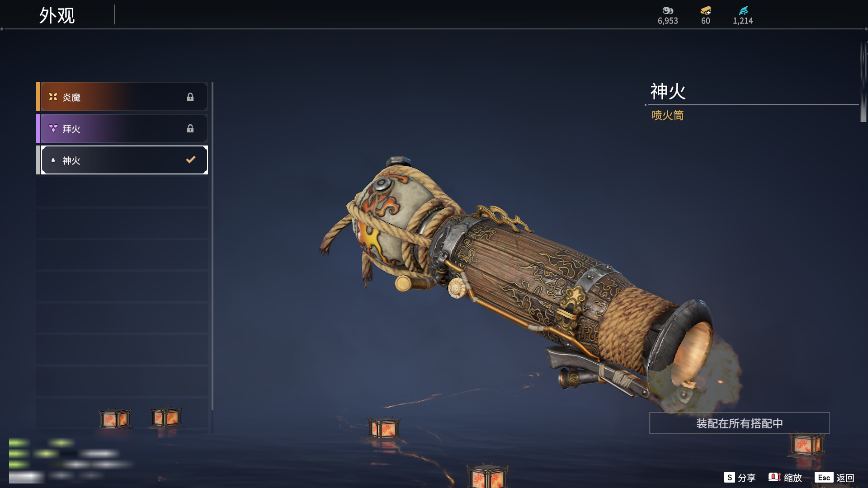Click the 装配在所有搭配中 button
Image resolution: width=868 pixels, height=488 pixels.
[740, 423]
